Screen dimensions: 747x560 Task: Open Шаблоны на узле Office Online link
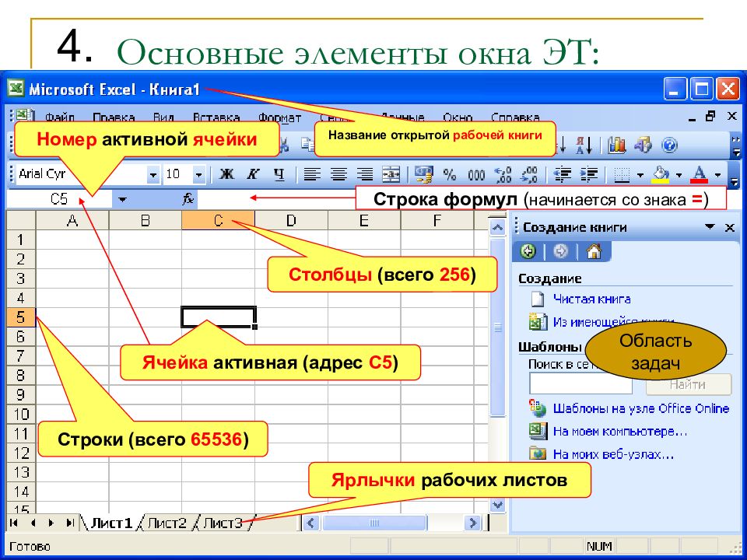tap(640, 408)
